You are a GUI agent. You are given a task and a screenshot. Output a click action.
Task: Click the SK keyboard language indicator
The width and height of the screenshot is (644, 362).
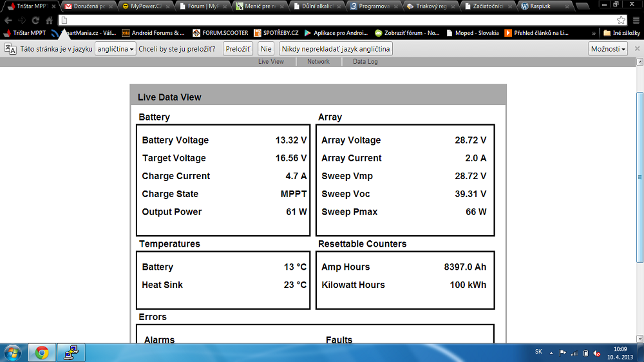click(x=538, y=352)
